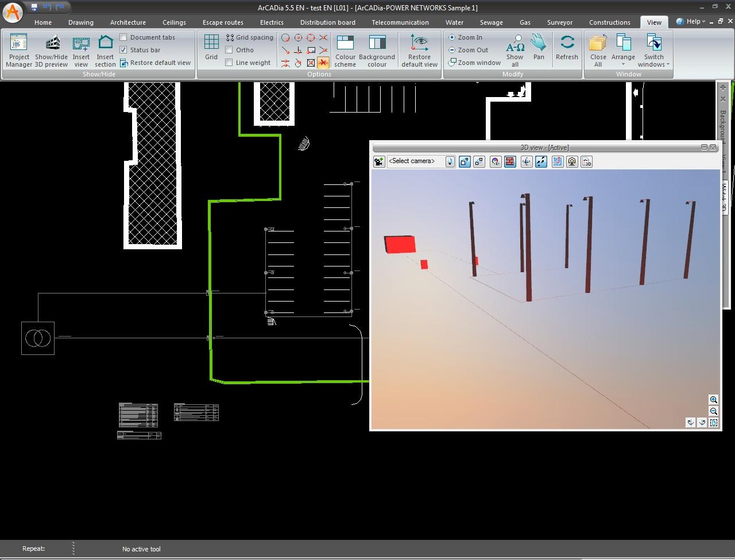
Task: Click the Refresh icon
Action: (567, 47)
